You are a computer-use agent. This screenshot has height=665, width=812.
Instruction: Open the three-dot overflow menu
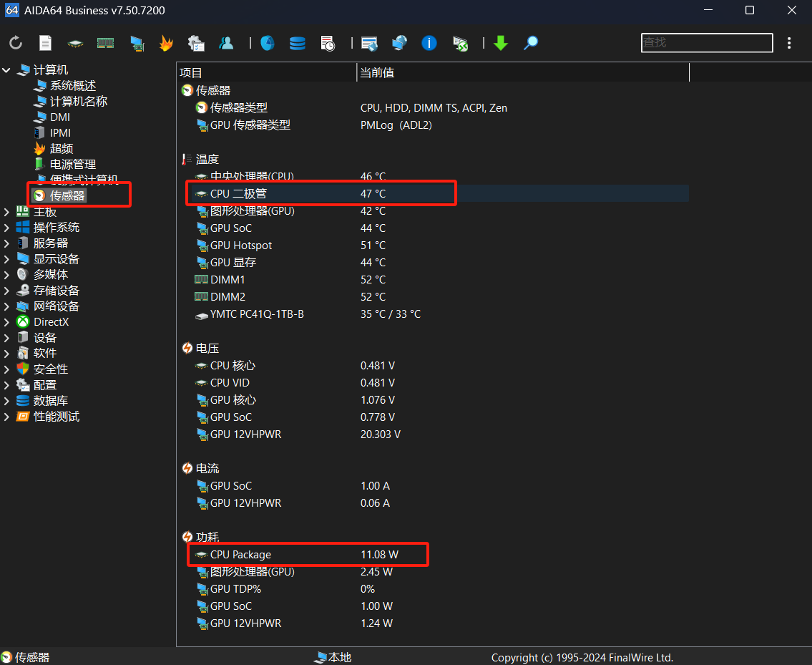tap(789, 43)
